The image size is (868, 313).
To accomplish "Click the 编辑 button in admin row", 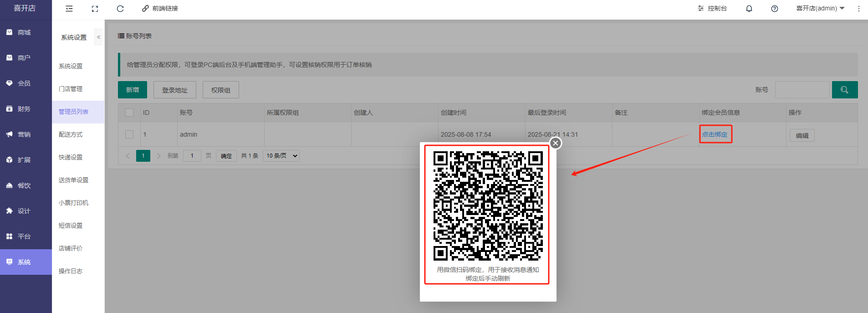I will (x=802, y=135).
